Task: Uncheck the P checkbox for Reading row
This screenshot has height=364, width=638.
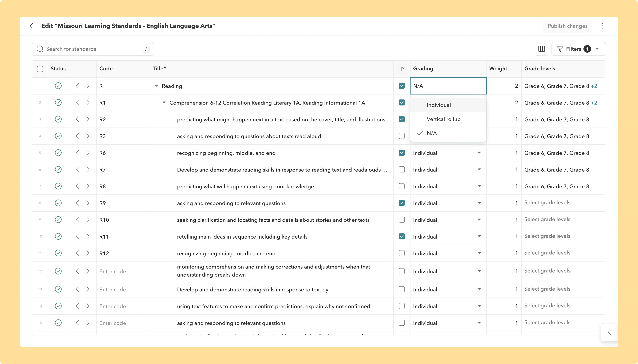Action: coord(402,86)
